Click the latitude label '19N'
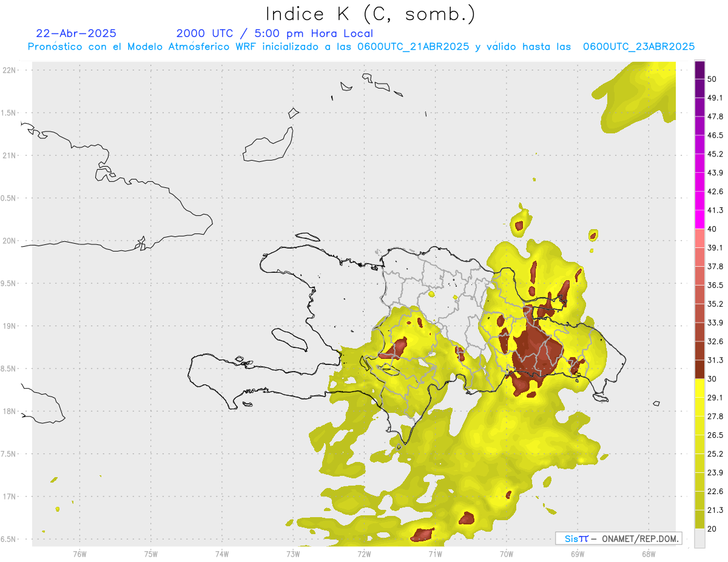 (10, 326)
